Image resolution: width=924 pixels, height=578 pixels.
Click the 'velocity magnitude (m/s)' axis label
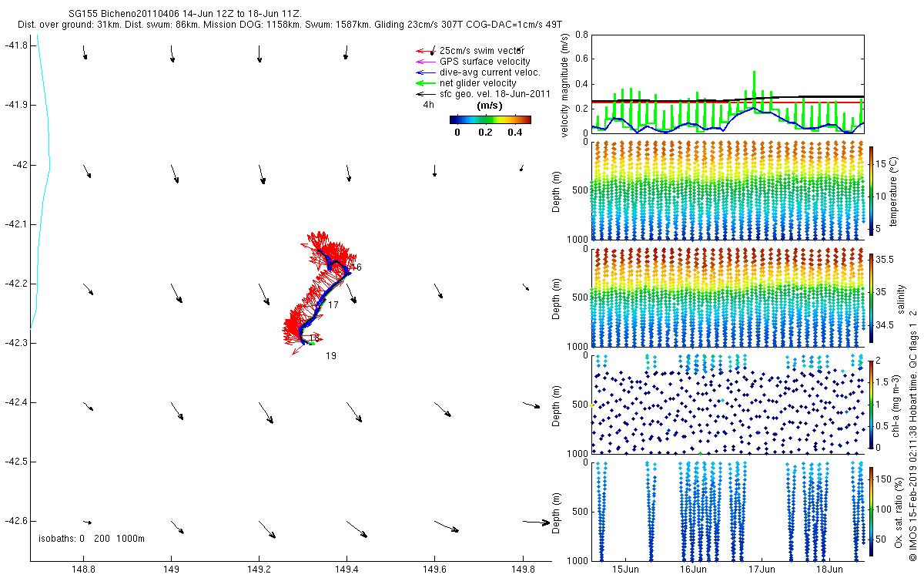point(566,86)
